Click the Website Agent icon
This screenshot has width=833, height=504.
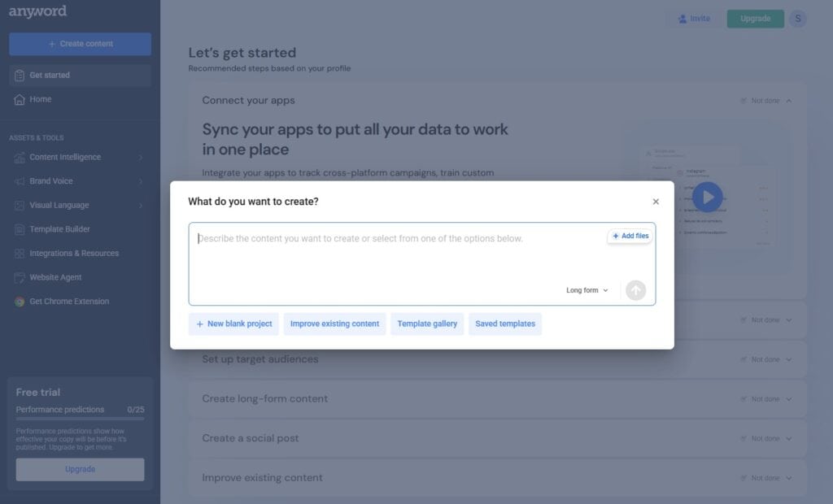(x=20, y=277)
